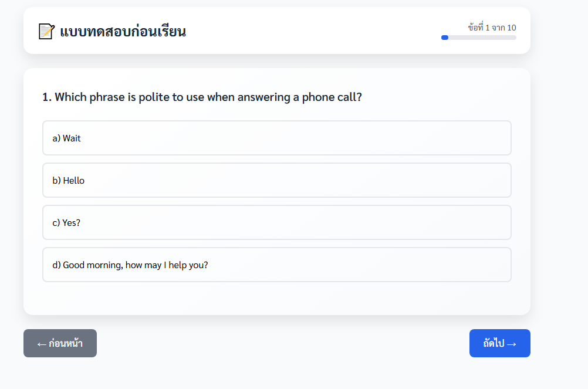Click empty space below option d in card
The height and width of the screenshot is (389, 588).
[x=277, y=298]
